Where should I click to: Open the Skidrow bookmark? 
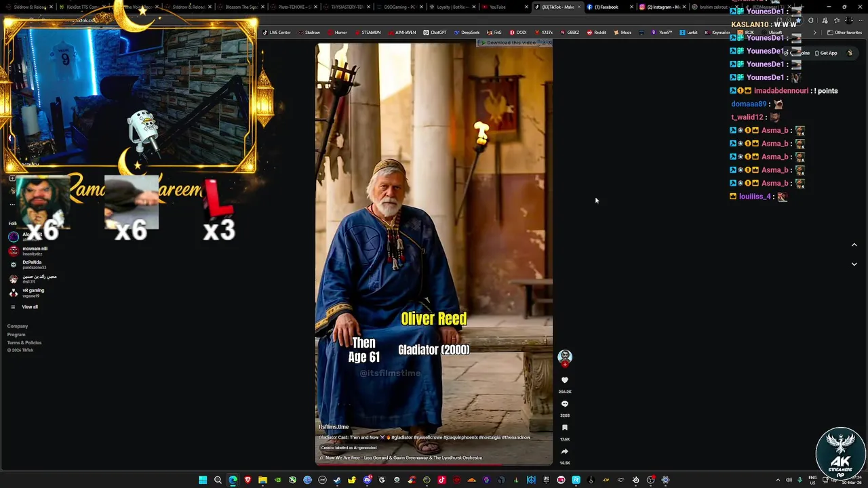[309, 33]
